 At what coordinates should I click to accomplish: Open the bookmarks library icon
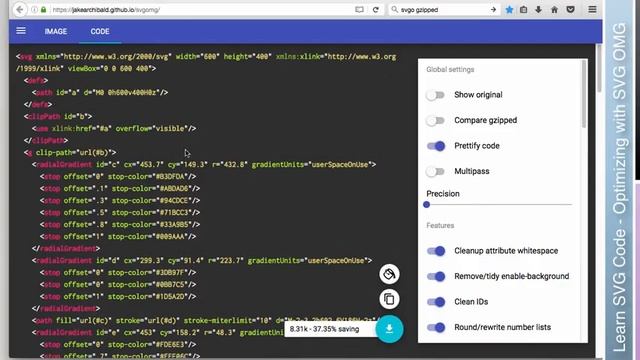click(x=524, y=9)
